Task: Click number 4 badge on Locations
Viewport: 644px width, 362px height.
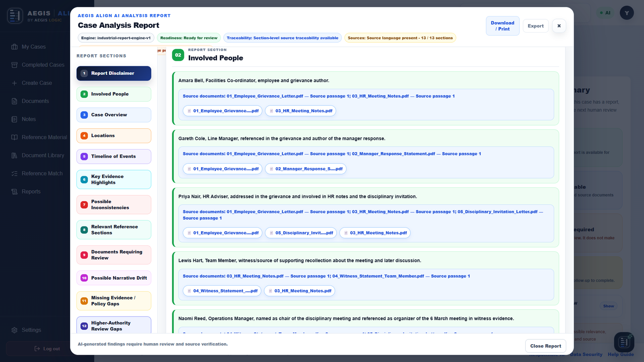Action: point(84,136)
